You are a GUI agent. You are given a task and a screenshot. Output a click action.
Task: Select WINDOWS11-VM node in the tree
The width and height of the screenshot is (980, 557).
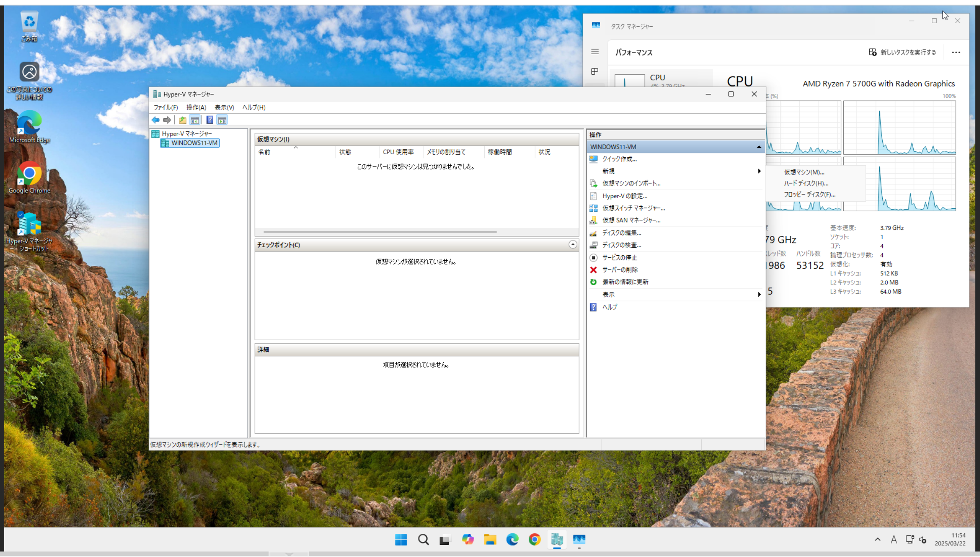click(x=194, y=143)
